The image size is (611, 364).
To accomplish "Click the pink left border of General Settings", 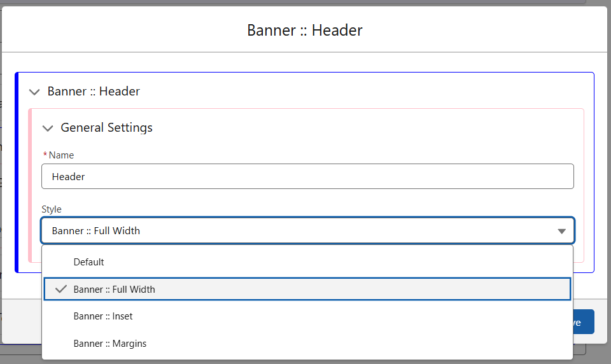I will [30, 186].
